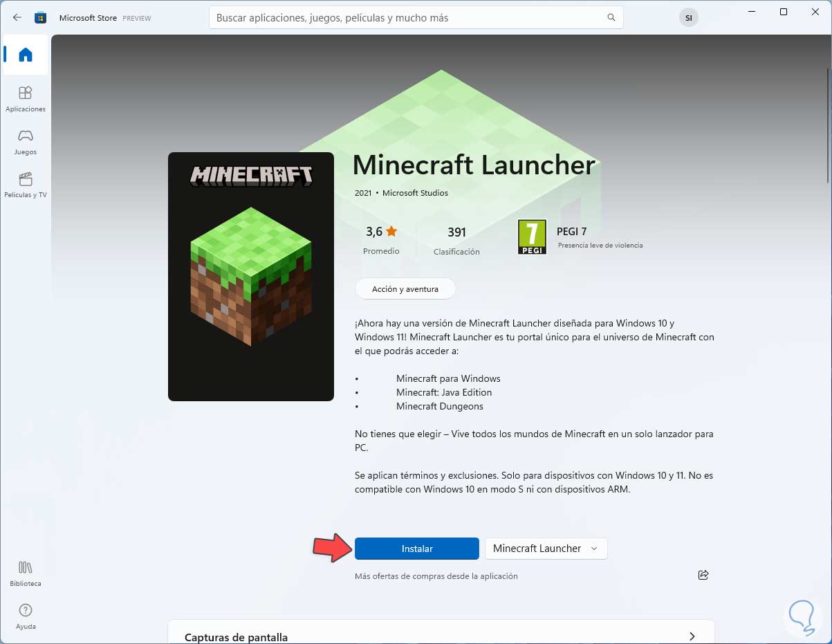Click the Instalar button

pos(417,549)
